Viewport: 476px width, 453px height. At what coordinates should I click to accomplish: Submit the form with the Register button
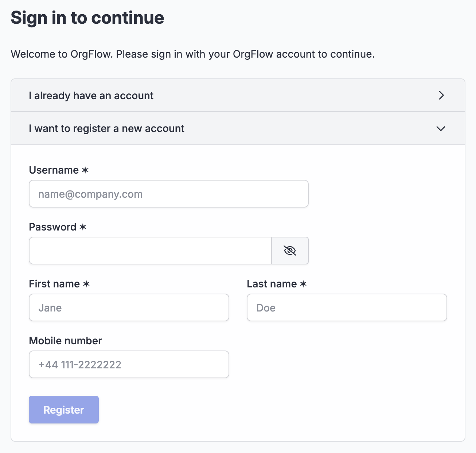[64, 410]
